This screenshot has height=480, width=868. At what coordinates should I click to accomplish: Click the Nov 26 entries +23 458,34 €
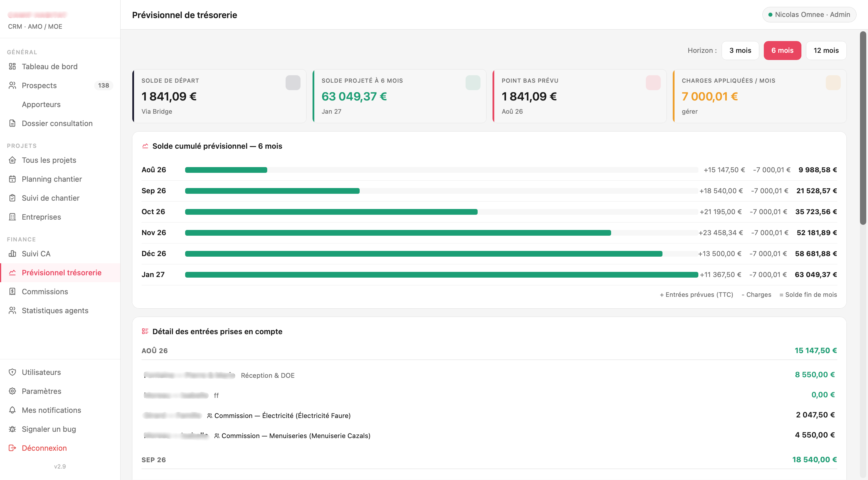coord(720,233)
